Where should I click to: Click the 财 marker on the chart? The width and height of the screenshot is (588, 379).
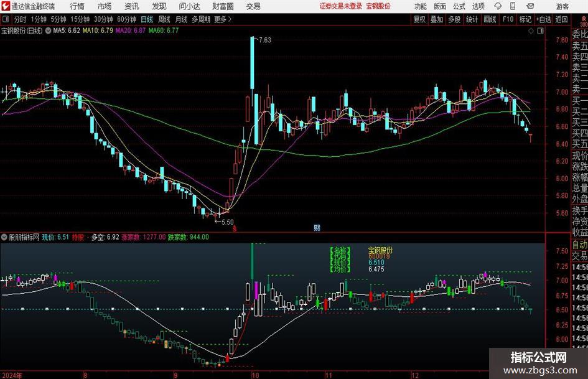coord(317,227)
